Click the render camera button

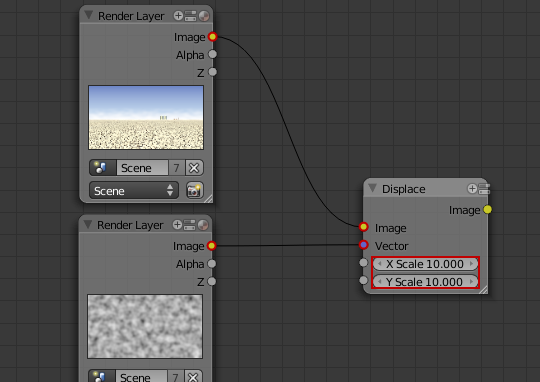(195, 190)
